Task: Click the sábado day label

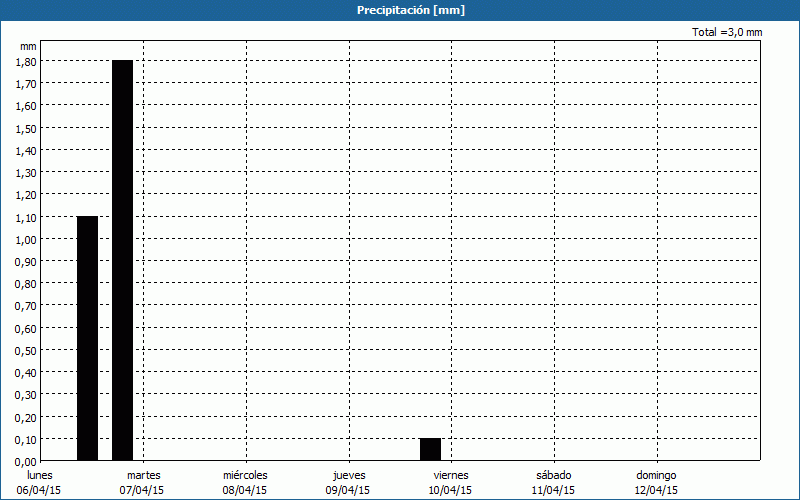Action: tap(553, 475)
